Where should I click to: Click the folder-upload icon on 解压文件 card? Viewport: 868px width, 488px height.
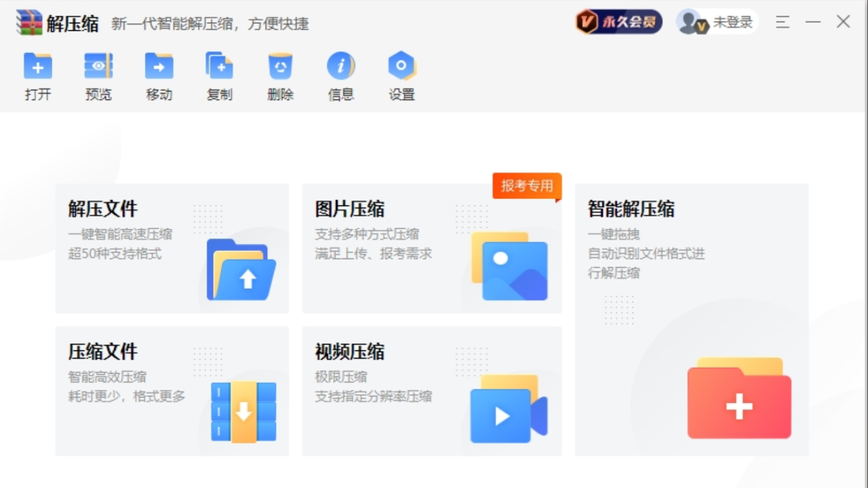(x=242, y=270)
